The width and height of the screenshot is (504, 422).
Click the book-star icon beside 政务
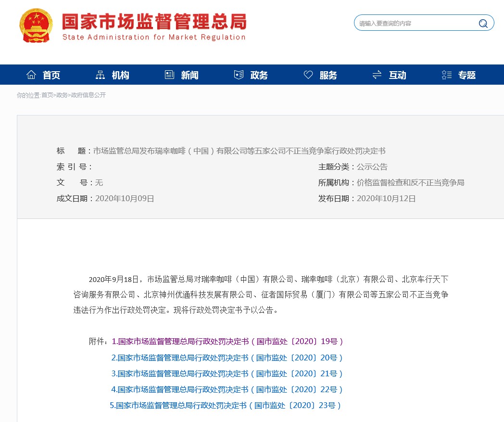coord(239,75)
